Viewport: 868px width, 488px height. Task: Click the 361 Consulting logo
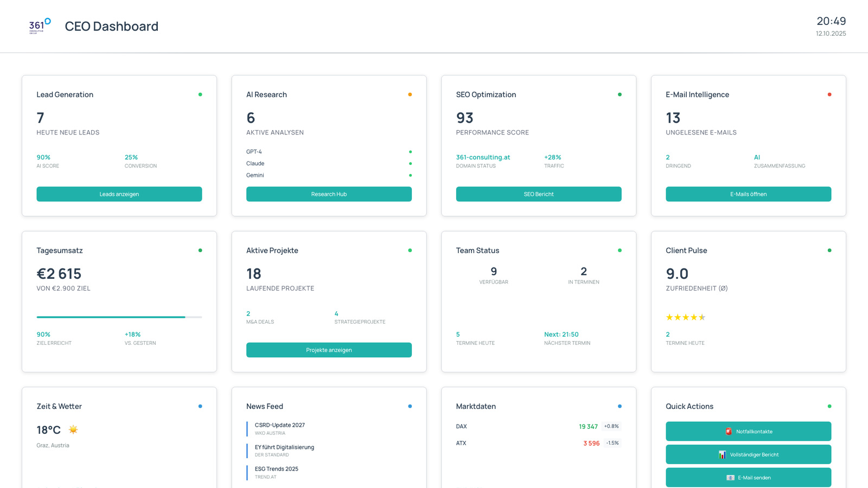[40, 26]
